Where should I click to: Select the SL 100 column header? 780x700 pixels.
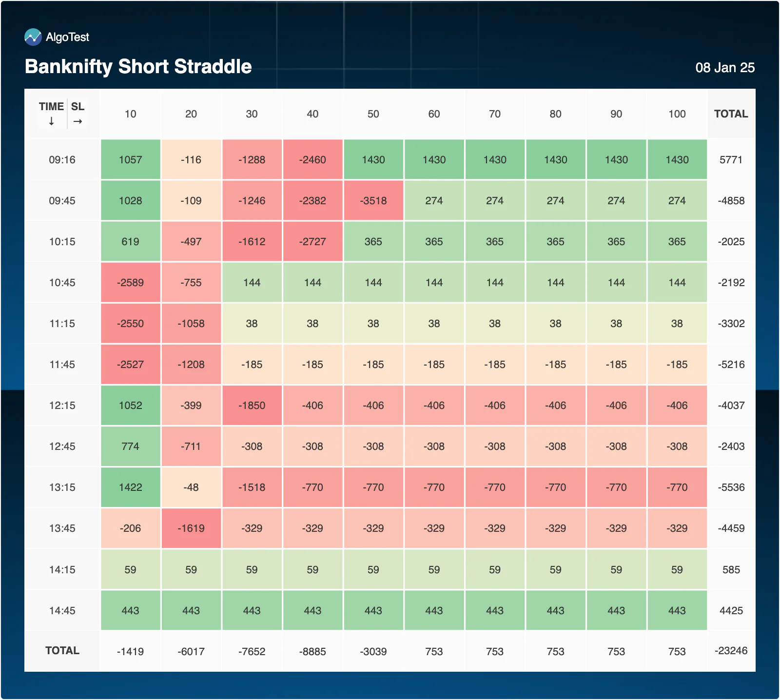click(x=677, y=114)
